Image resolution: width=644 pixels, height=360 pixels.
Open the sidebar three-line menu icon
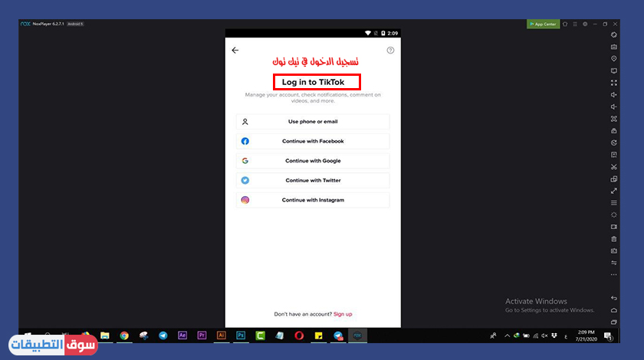pyautogui.click(x=613, y=203)
